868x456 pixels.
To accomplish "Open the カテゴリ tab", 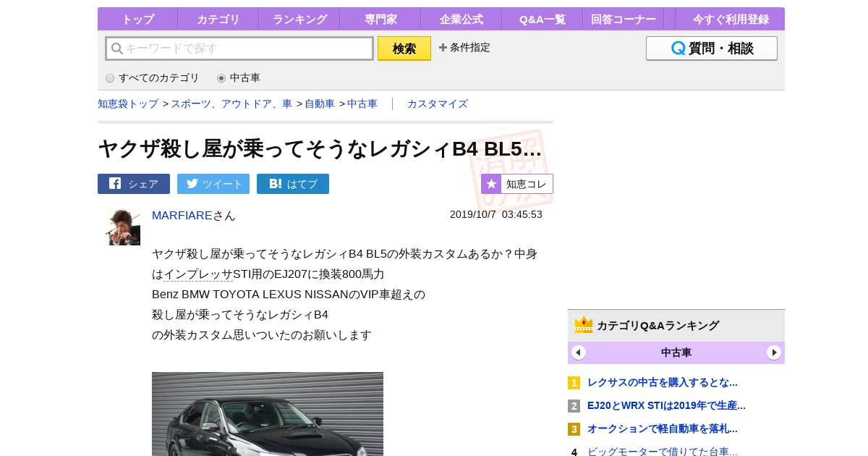I will click(x=218, y=19).
